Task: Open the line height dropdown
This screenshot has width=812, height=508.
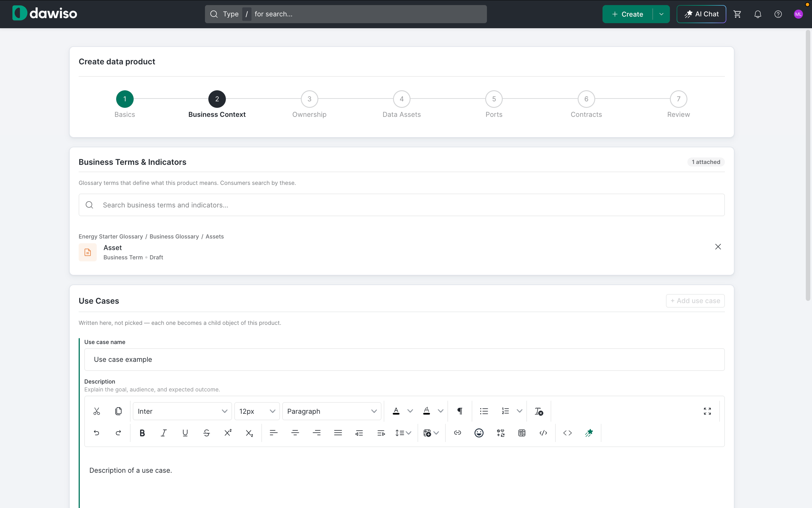Action: tap(403, 433)
